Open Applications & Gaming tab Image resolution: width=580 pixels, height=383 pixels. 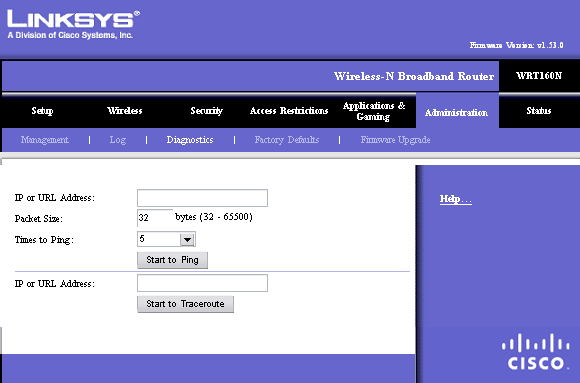click(374, 111)
